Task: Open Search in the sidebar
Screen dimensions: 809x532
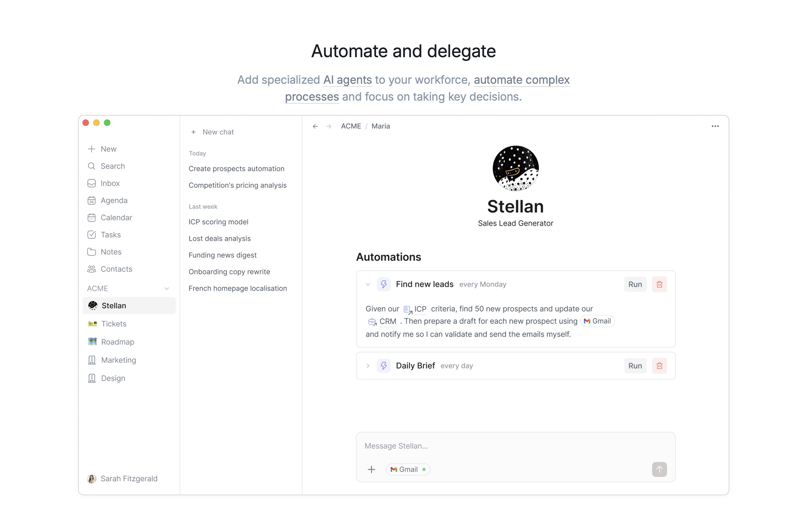Action: coord(113,166)
